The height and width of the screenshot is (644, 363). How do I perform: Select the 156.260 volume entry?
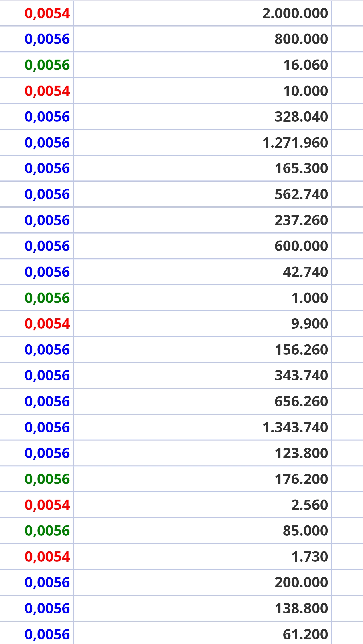click(301, 350)
